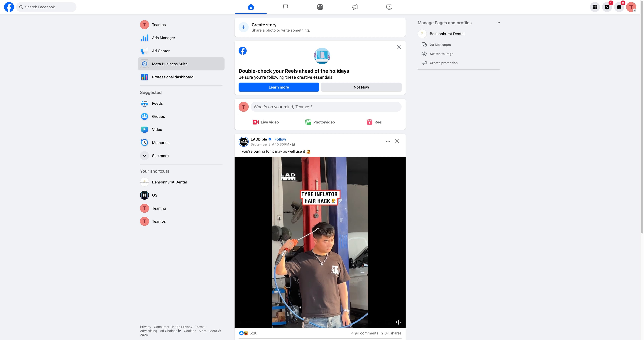Open the Teamhq shortcut

click(181, 208)
